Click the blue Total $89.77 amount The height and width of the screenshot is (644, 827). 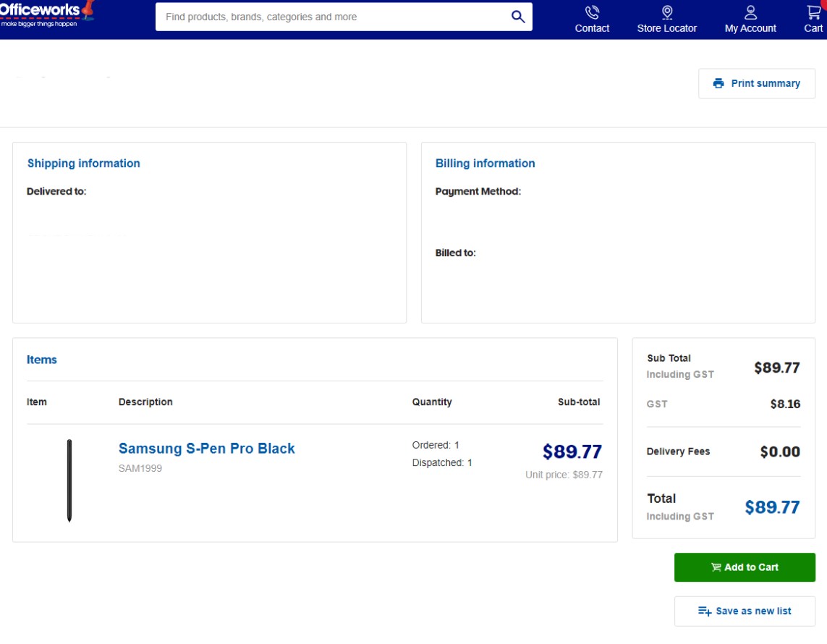click(772, 507)
